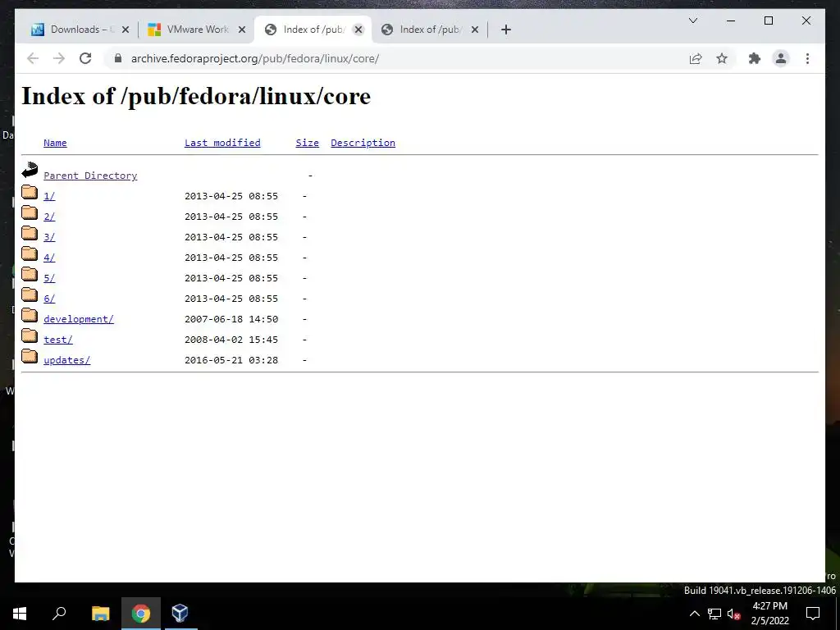This screenshot has width=840, height=630.
Task: Click the folder icon beside 5/
Action: click(x=30, y=274)
